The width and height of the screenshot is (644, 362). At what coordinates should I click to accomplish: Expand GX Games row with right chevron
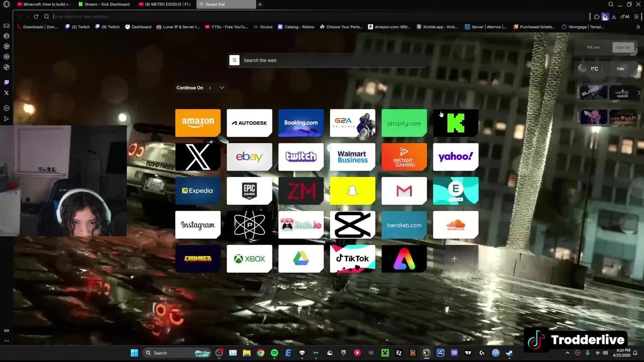[x=638, y=93]
